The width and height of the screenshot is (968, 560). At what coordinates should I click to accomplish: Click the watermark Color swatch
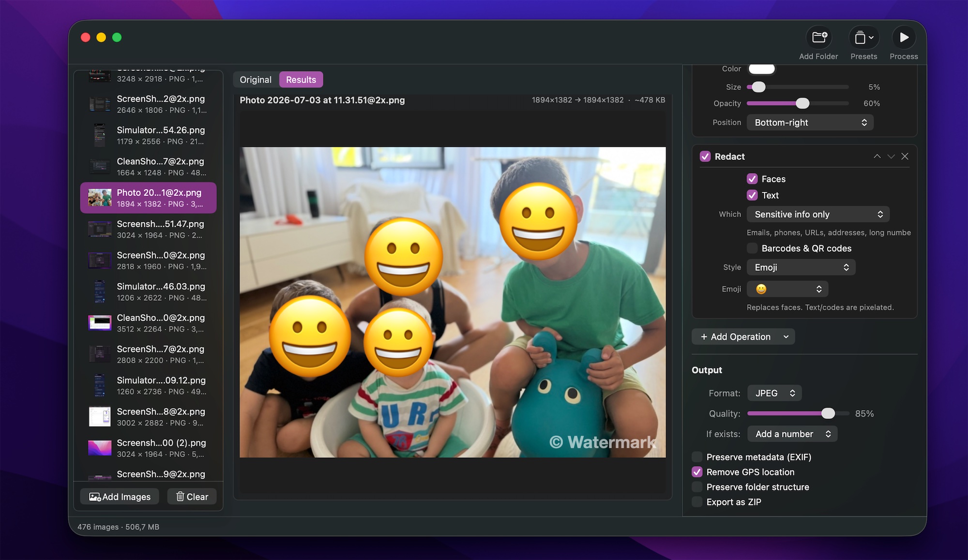click(762, 69)
